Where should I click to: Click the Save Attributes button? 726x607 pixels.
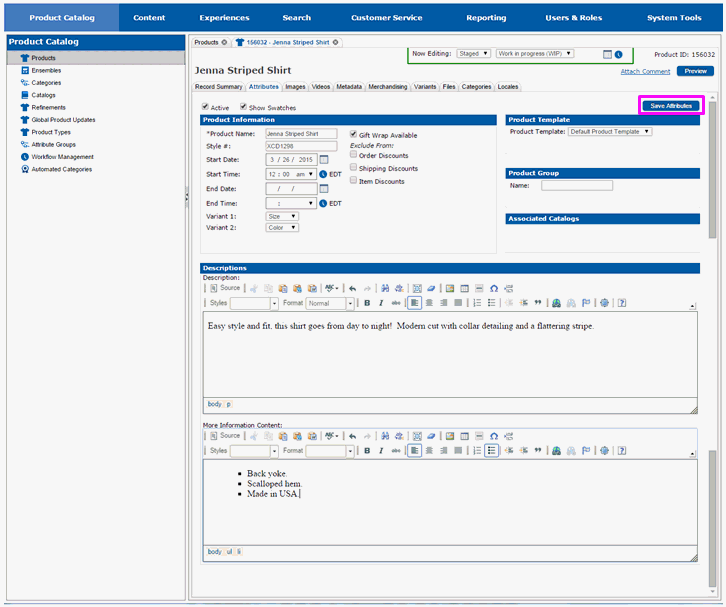[x=671, y=106]
